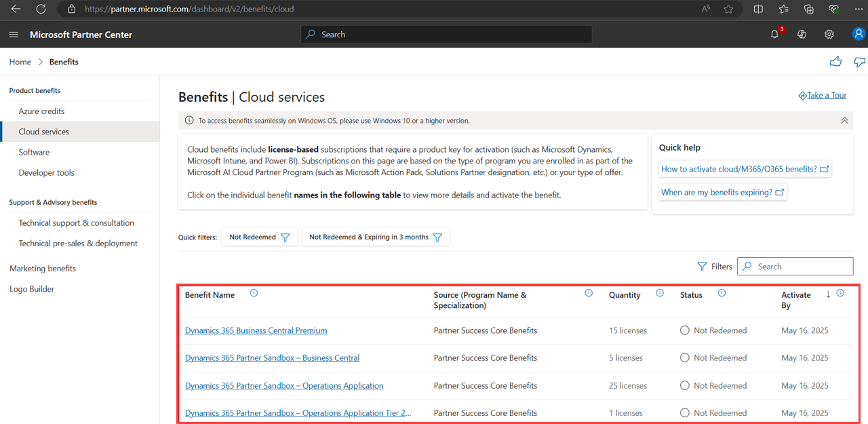Image resolution: width=868 pixels, height=424 pixels.
Task: Click the Microsoft Partner Center title
Action: coord(81,35)
